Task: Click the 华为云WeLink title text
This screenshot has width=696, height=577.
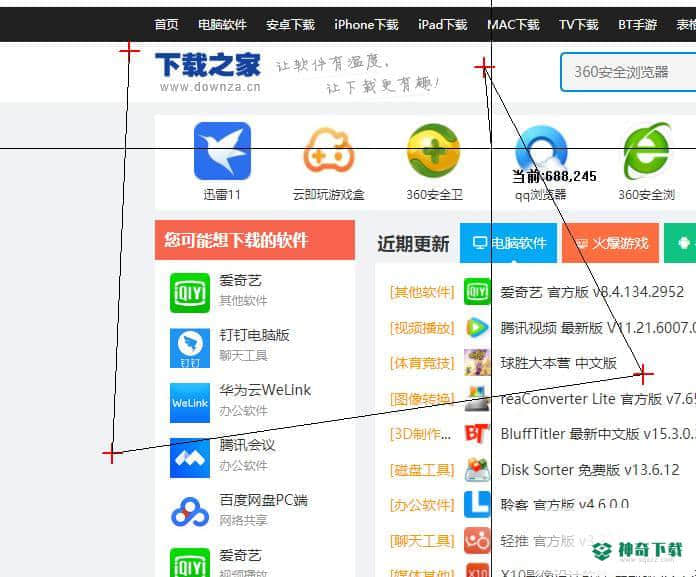Action: tap(265, 390)
